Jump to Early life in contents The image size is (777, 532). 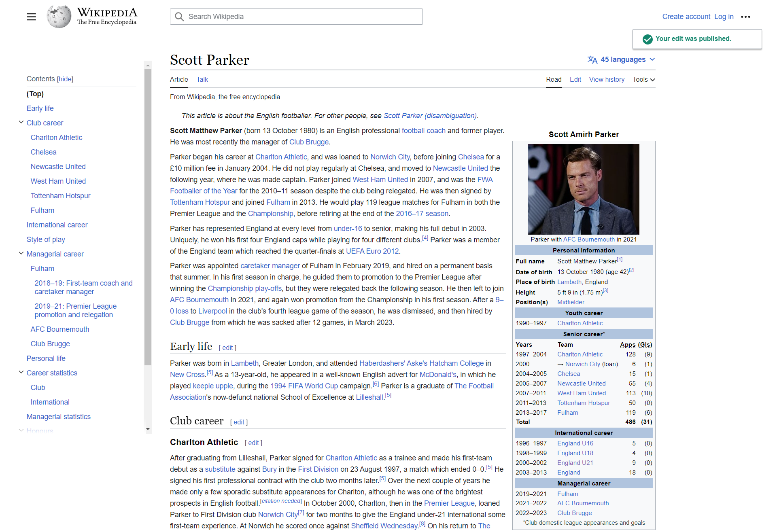[40, 108]
